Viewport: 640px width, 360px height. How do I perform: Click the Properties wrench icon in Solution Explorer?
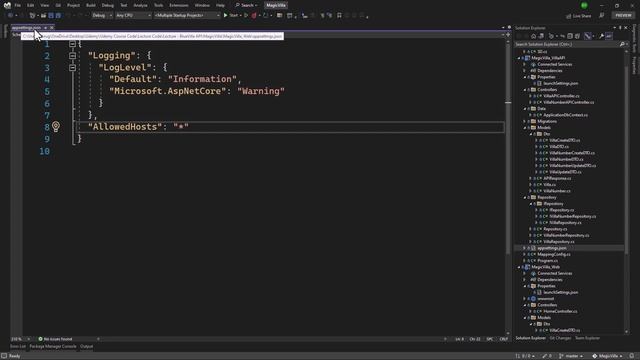click(601, 36)
